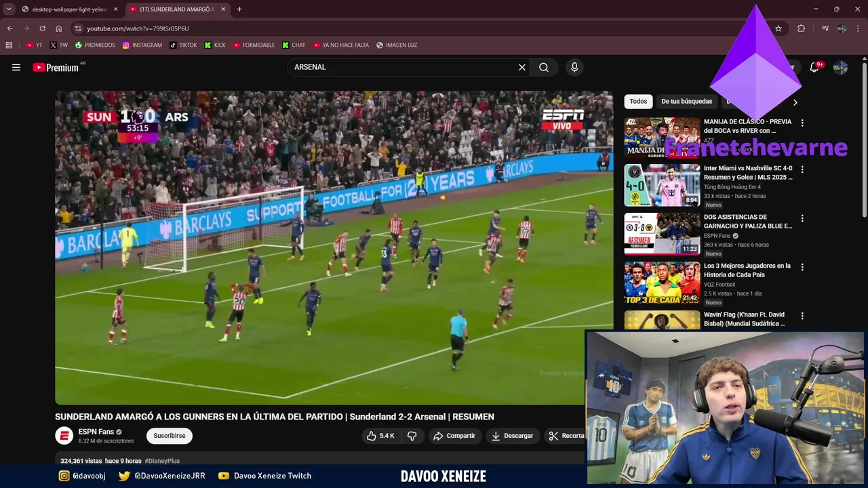868x488 pixels.
Task: Open the PROMIEDOS bookmark
Action: pos(95,45)
